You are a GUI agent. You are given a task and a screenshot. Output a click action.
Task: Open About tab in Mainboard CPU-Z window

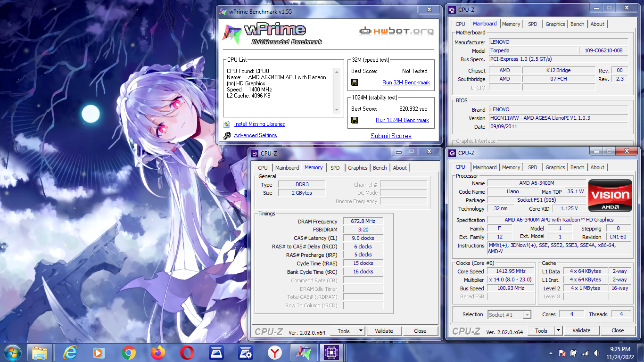597,24
